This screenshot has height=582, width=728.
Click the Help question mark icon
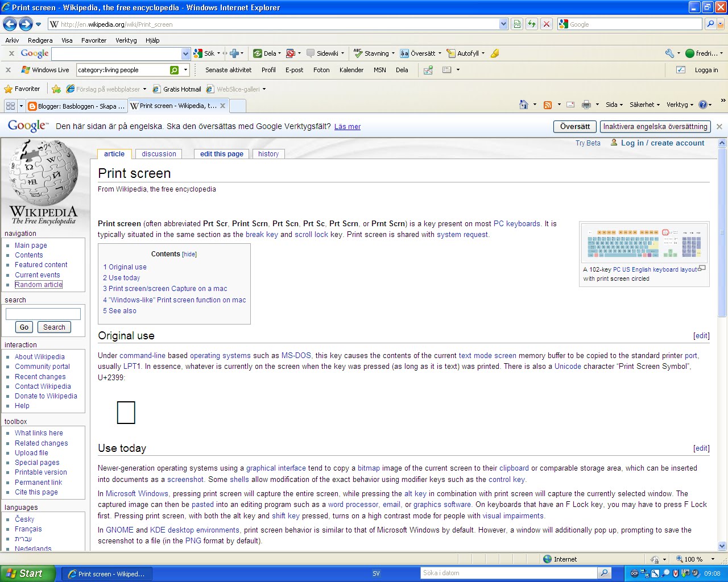click(x=703, y=105)
